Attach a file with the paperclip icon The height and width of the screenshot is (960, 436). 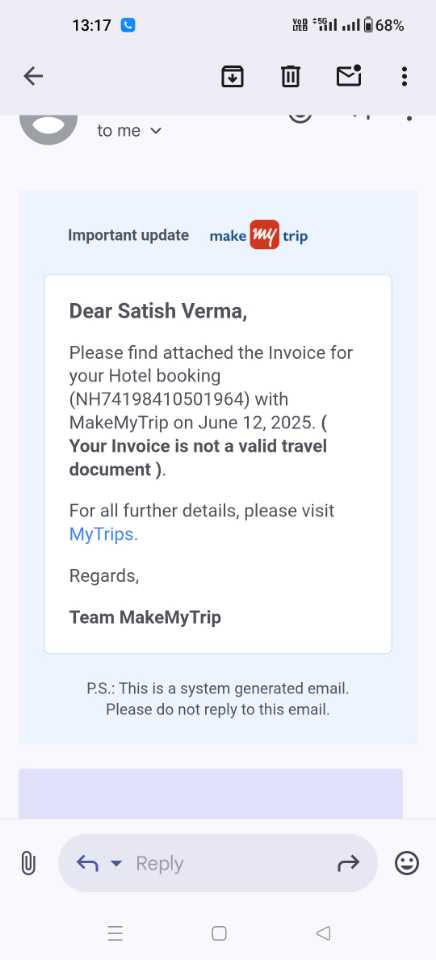click(x=28, y=863)
